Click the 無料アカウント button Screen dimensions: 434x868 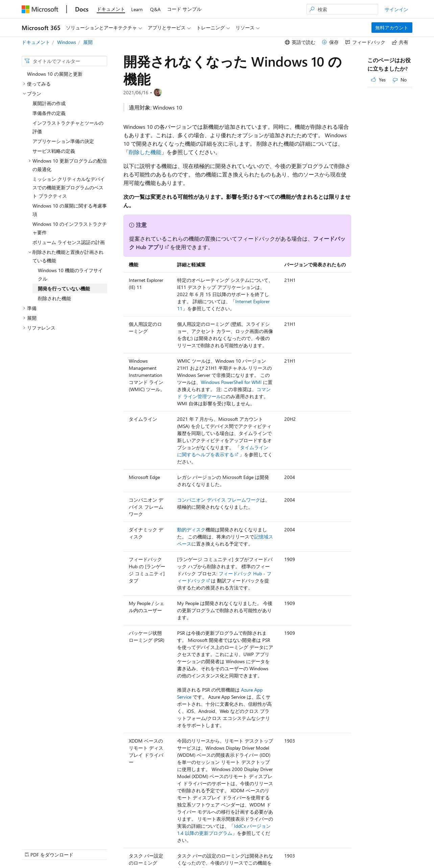click(392, 28)
